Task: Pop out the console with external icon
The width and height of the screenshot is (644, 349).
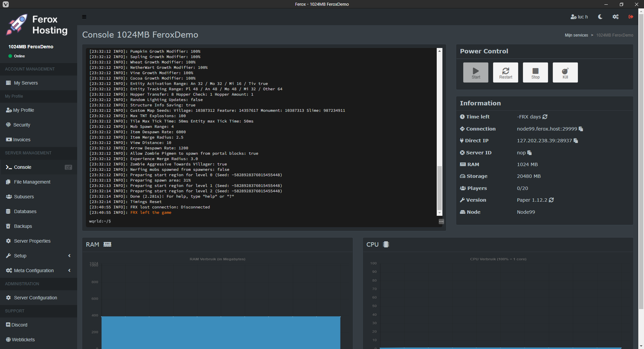Action: pyautogui.click(x=68, y=167)
